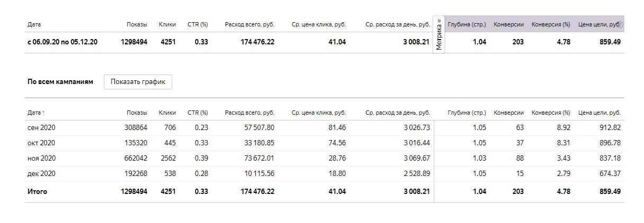
Task: Select the сен 2020 row label
Action: (x=41, y=128)
